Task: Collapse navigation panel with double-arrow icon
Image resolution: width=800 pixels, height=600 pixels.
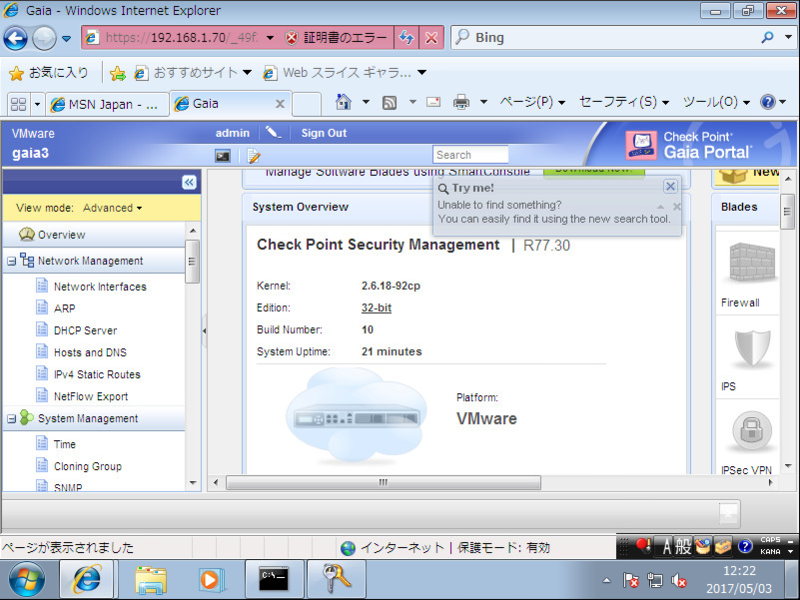Action: pos(189,182)
